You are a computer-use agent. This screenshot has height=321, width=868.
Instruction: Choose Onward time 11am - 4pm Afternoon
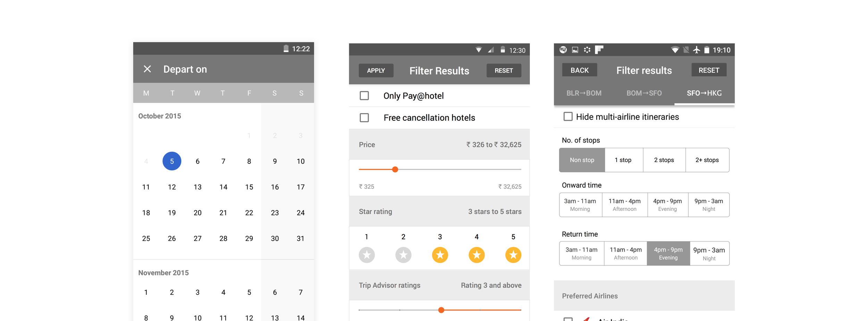coord(625,205)
